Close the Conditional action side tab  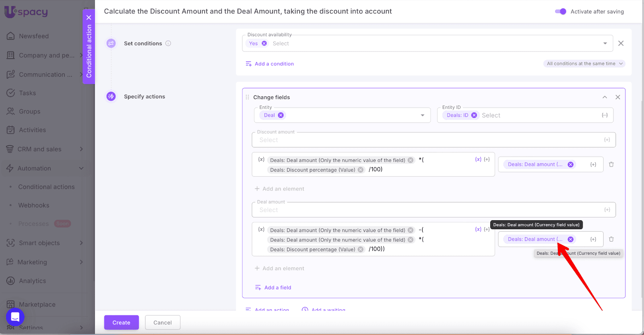click(89, 17)
